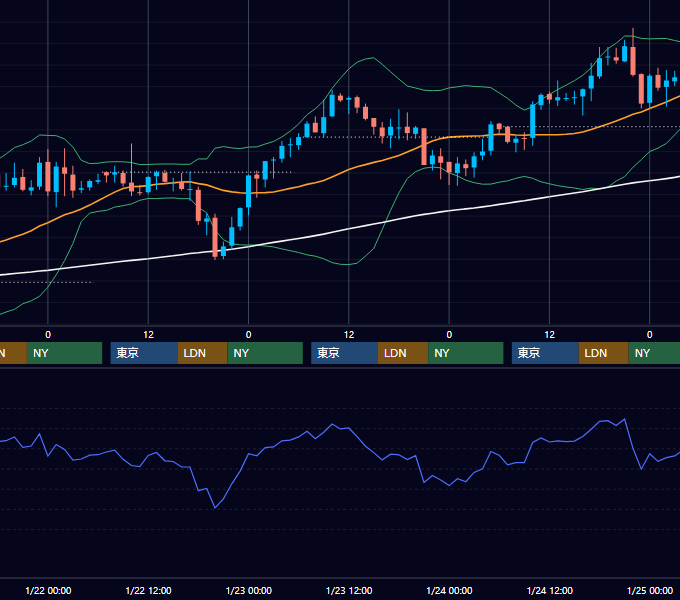
Task: Click the LDN session block on 1/23
Action: [x=403, y=353]
